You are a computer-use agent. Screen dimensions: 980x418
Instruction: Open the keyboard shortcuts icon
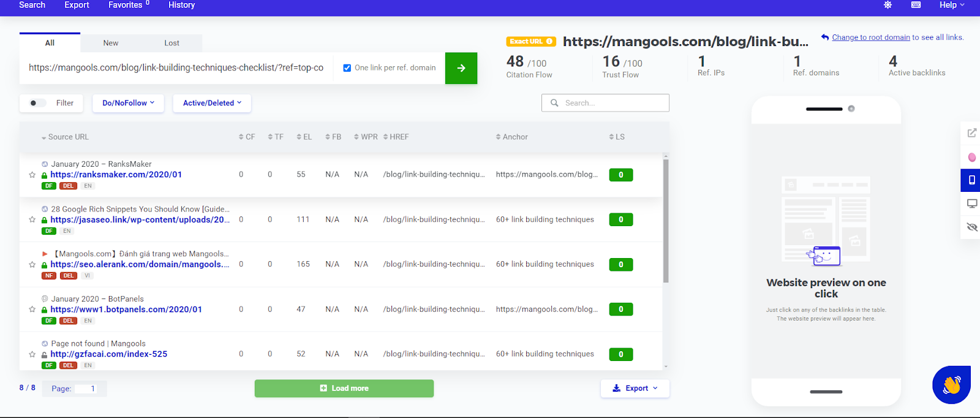click(x=916, y=5)
